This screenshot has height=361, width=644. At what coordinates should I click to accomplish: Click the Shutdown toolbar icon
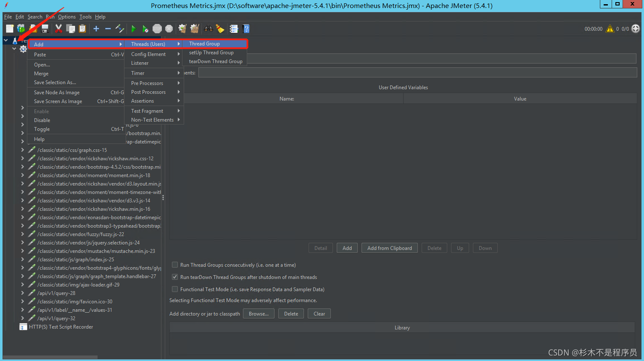pos(169,29)
